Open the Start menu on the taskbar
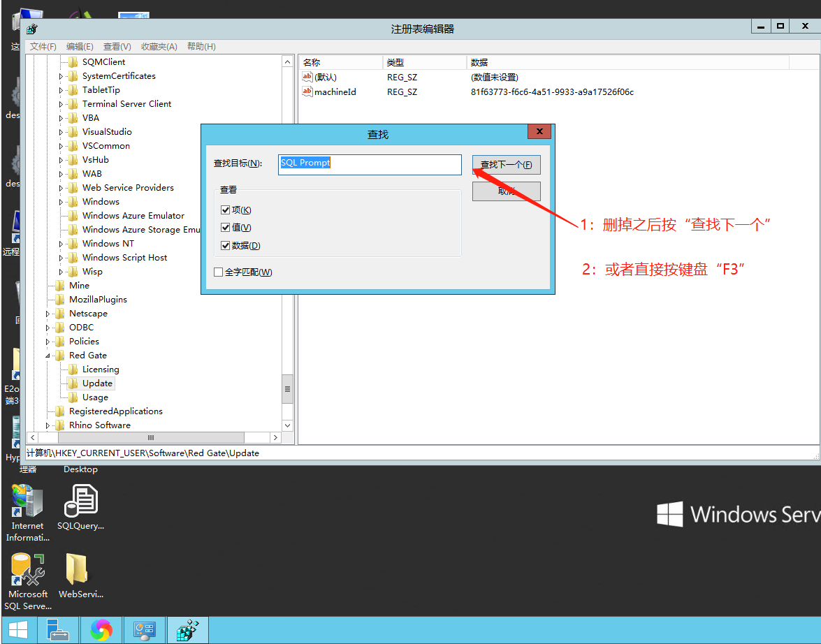Image resolution: width=821 pixels, height=644 pixels. click(x=18, y=630)
